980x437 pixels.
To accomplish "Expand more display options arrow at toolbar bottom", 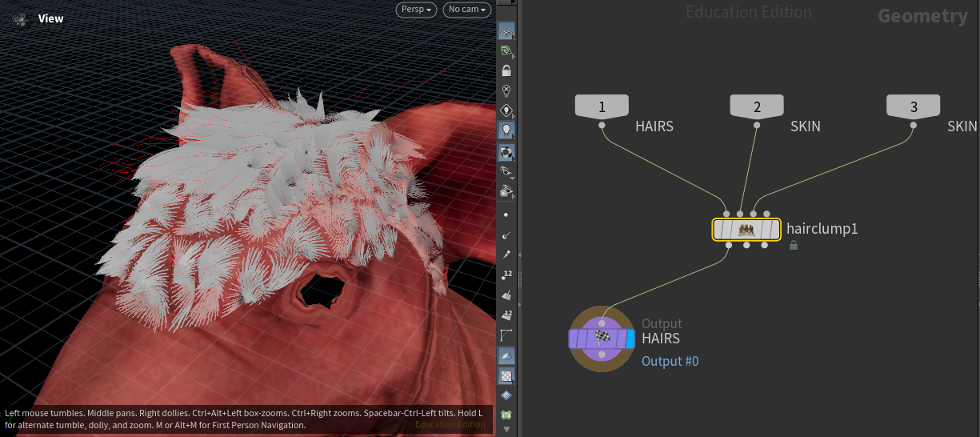I will [506, 429].
